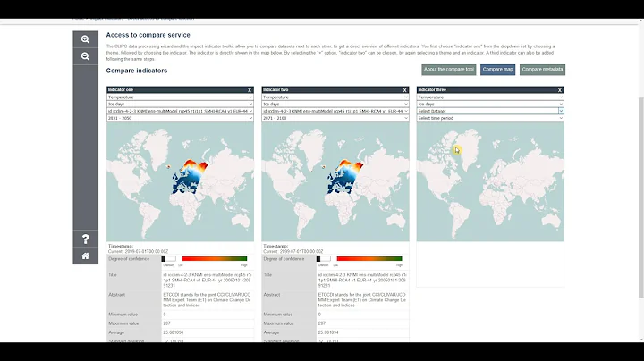Close the Indicator three panel
This screenshot has height=361, width=644.
point(560,90)
